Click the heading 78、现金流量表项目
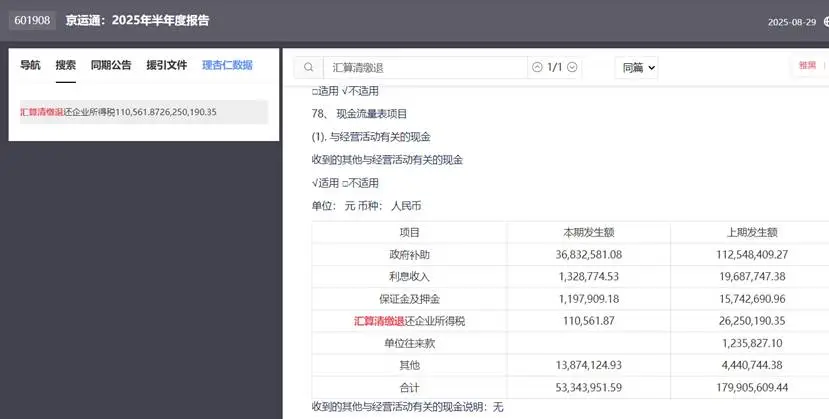Image resolution: width=829 pixels, height=419 pixels. pyautogui.click(x=360, y=114)
